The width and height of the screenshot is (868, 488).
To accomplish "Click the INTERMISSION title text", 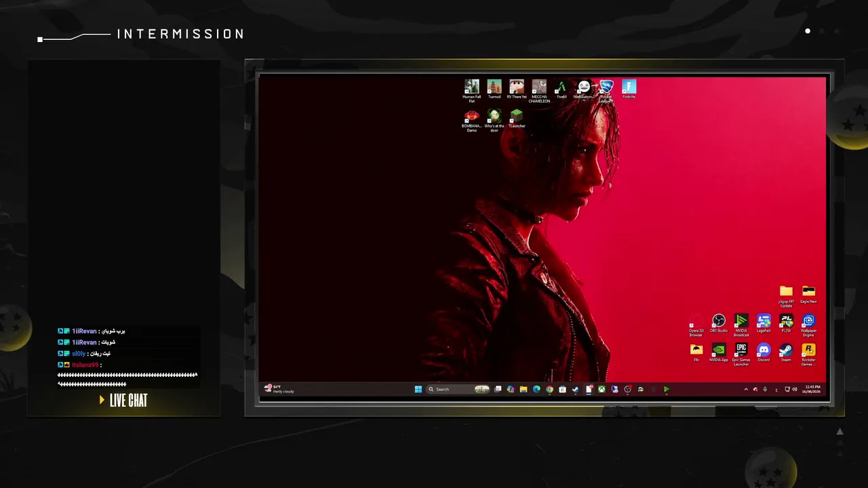I will 180,34.
